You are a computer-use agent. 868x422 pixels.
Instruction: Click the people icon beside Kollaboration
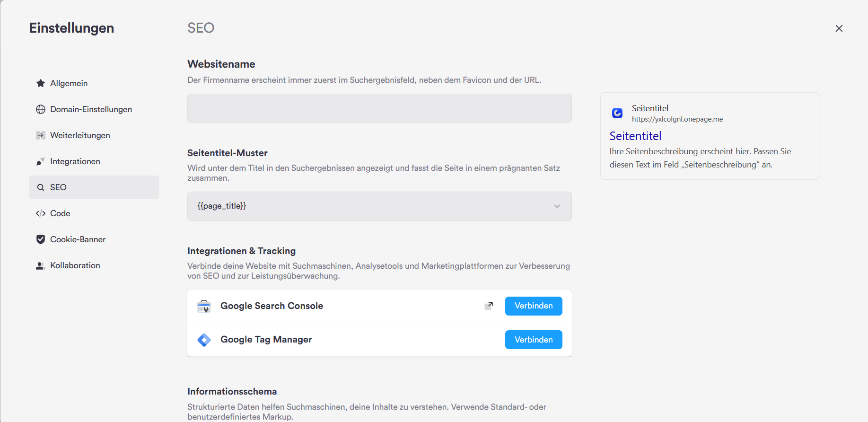point(41,266)
